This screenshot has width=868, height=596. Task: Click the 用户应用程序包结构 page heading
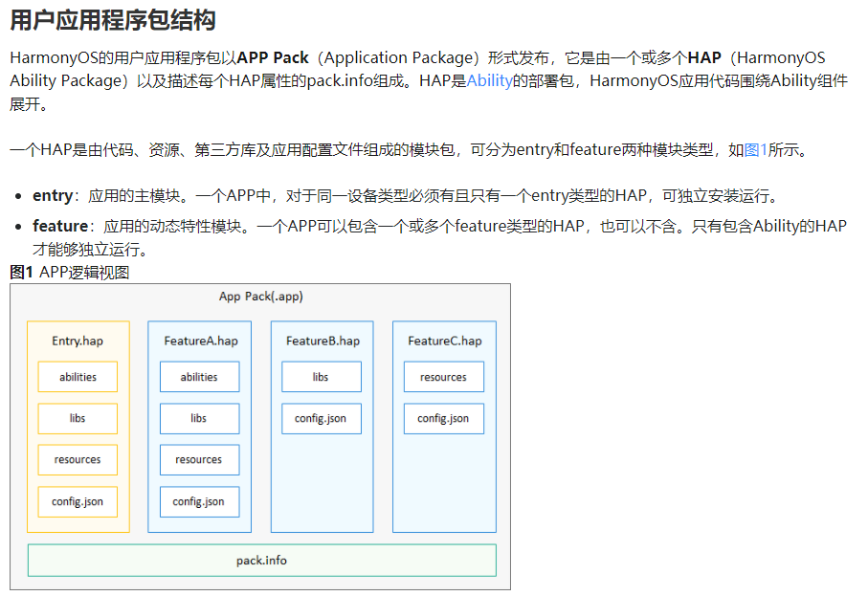point(112,20)
